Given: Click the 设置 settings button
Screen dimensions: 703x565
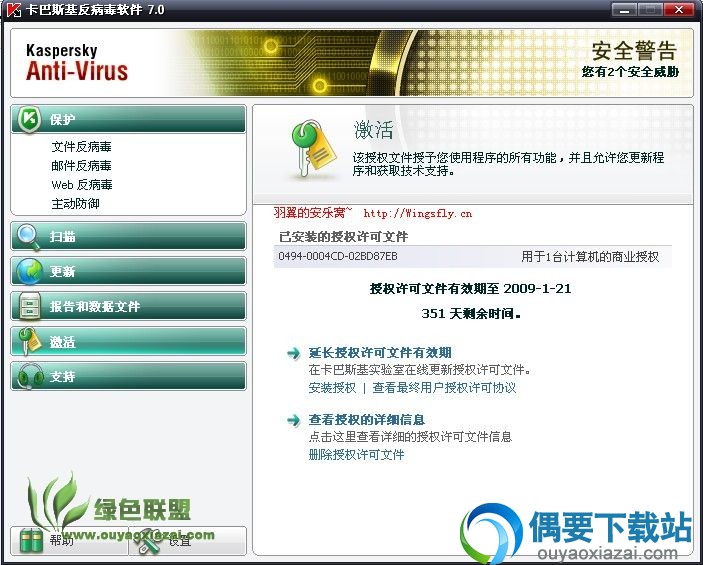Looking at the screenshot, I should pyautogui.click(x=187, y=541).
